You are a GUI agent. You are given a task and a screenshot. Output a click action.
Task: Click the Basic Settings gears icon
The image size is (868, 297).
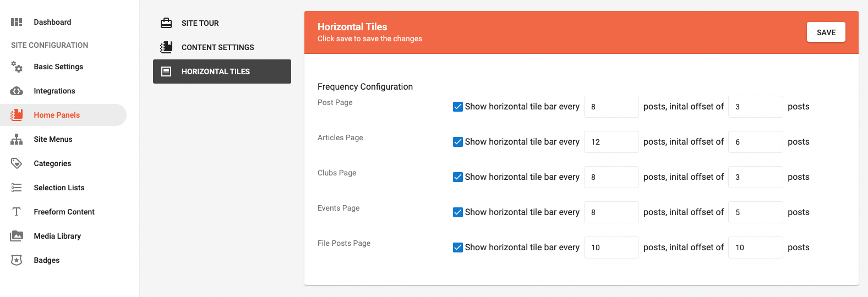[17, 67]
